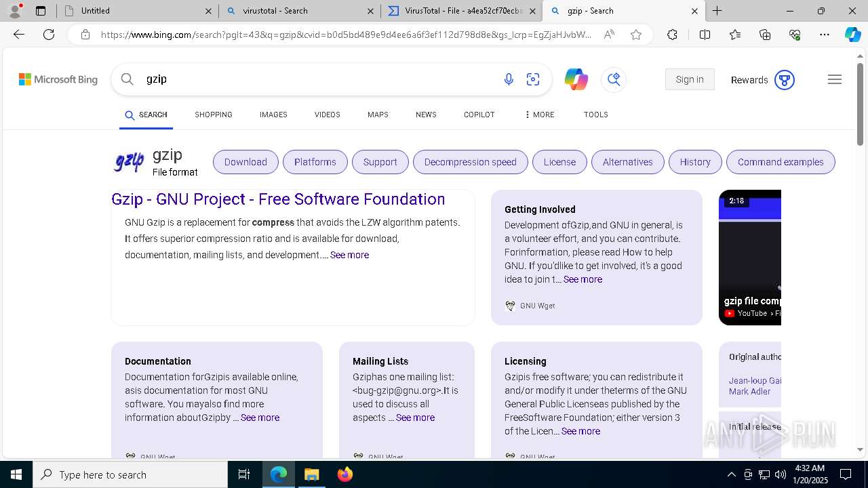Open Gzip - GNU Project result link
The width and height of the screenshot is (868, 488).
(278, 199)
